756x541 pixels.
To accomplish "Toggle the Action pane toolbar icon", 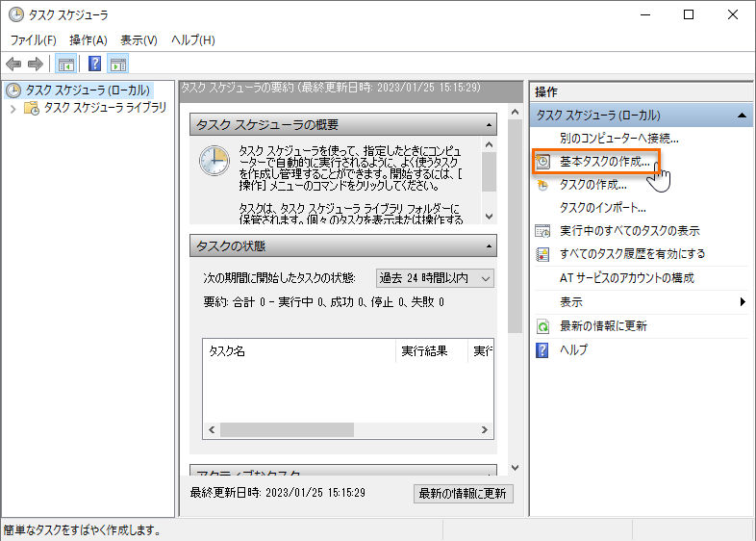I will coord(118,64).
